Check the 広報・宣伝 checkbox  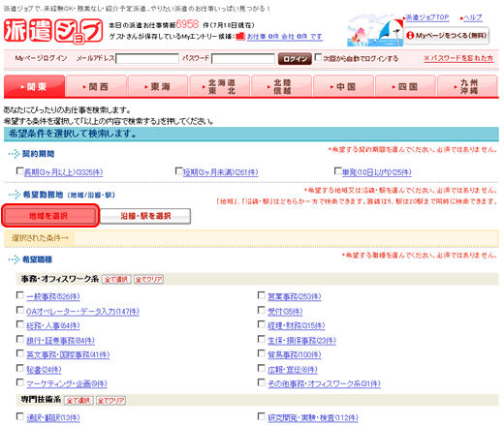click(x=262, y=368)
